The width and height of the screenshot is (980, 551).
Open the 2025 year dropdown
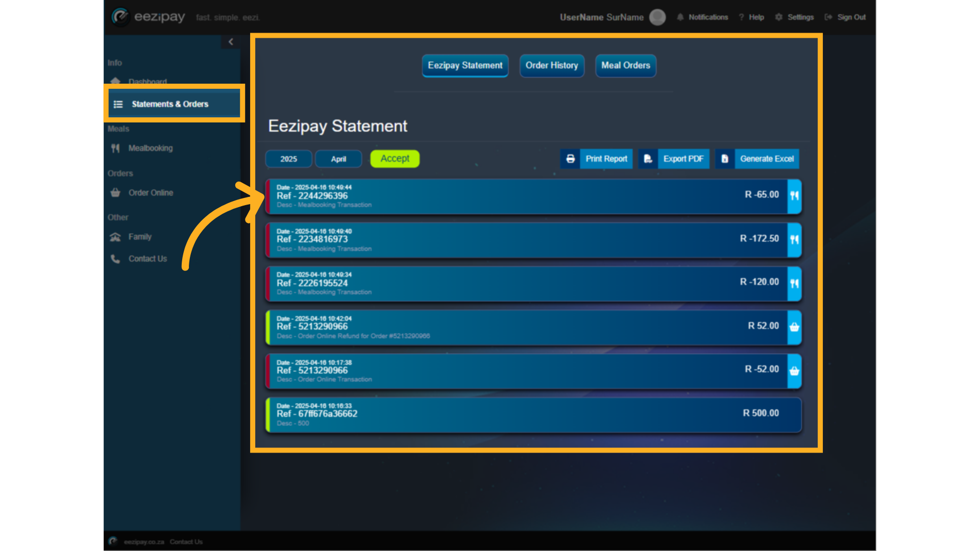288,159
